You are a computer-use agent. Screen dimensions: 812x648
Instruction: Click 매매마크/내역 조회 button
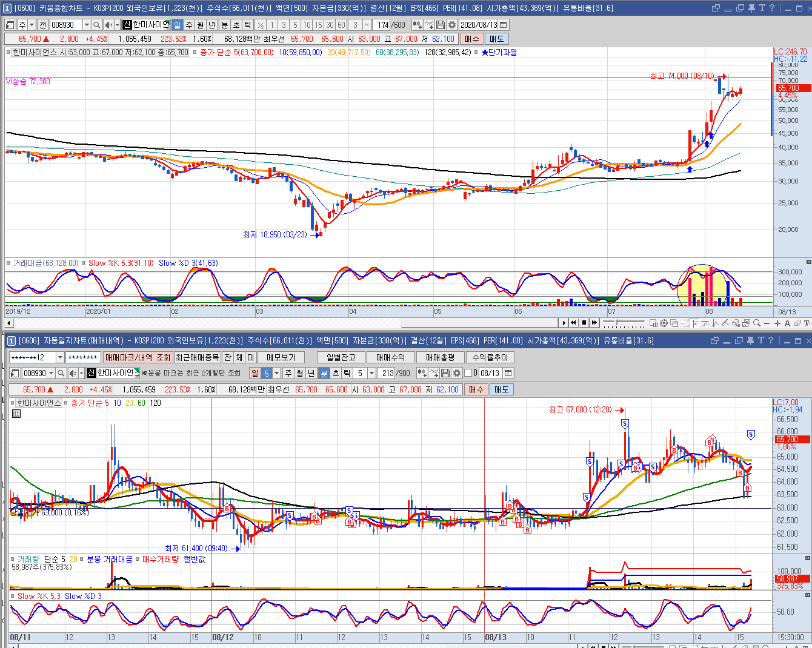pos(138,357)
